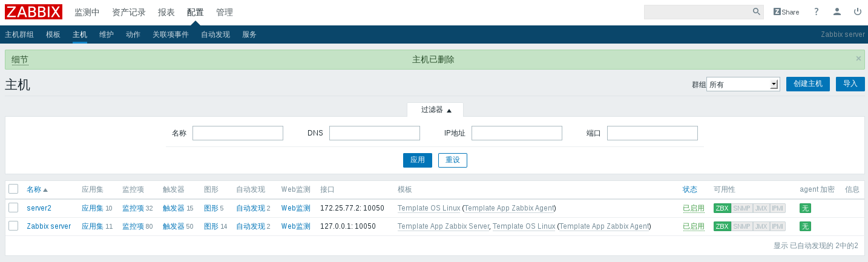Switch to 主机群组 submenu
This screenshot has width=868, height=262.
tap(19, 34)
